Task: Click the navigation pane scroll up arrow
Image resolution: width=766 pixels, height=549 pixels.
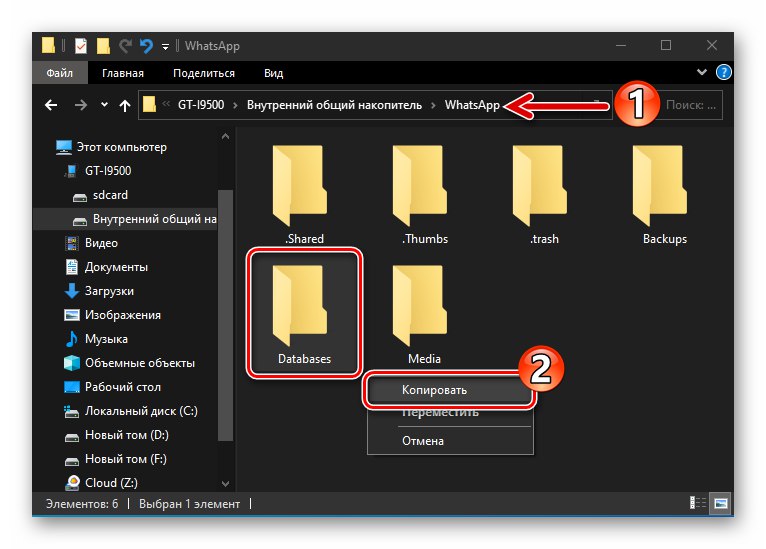Action: point(225,137)
